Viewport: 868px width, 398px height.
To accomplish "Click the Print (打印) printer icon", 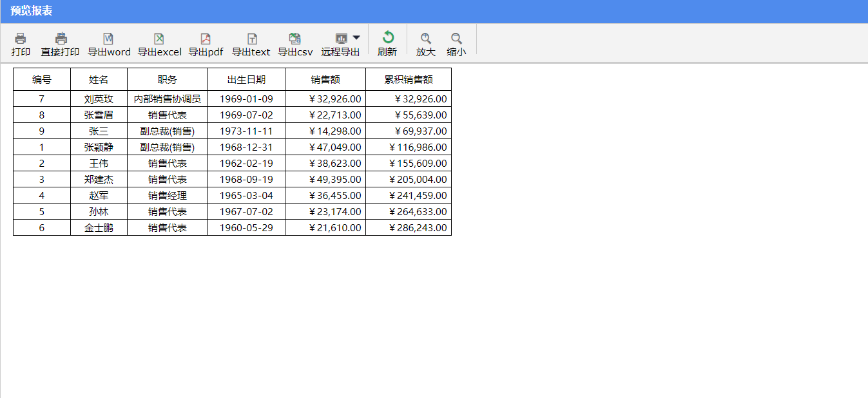I will click(x=21, y=39).
